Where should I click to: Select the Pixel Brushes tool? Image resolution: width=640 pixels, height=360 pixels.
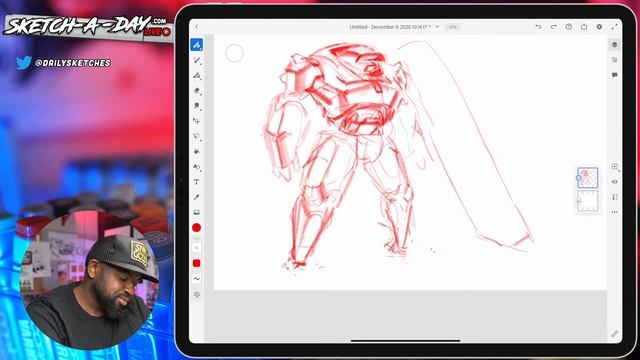[x=197, y=45]
